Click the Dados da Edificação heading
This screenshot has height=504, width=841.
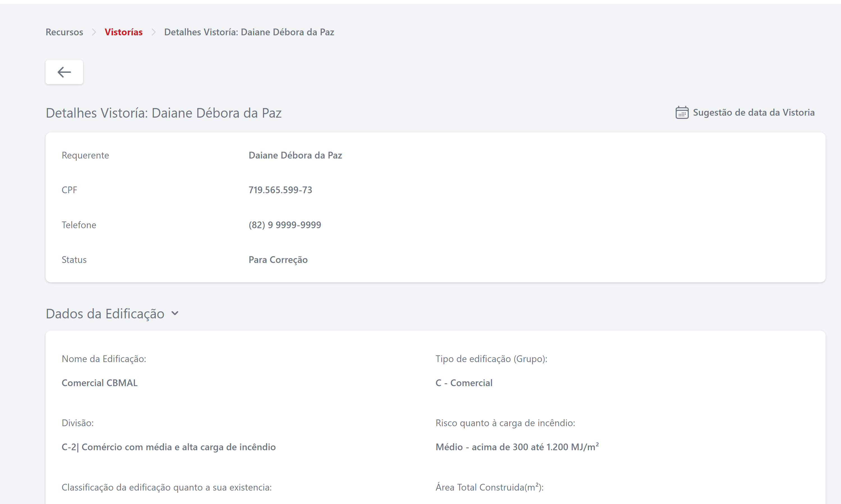105,314
